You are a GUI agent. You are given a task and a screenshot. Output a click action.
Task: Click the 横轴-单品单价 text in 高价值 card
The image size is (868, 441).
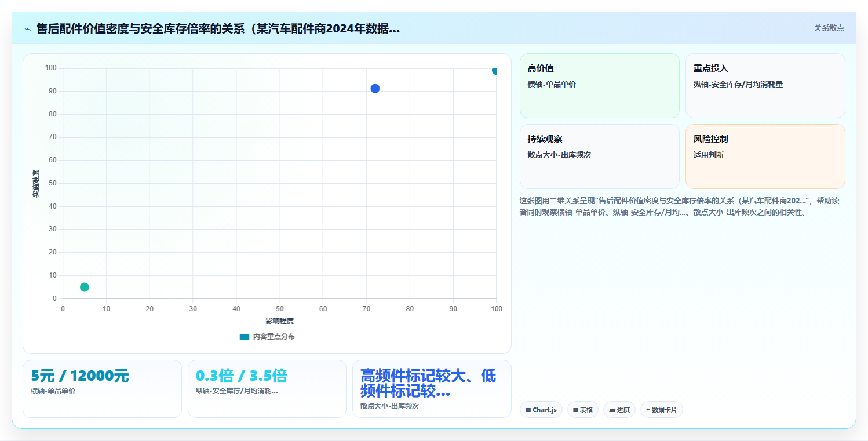pyautogui.click(x=552, y=85)
